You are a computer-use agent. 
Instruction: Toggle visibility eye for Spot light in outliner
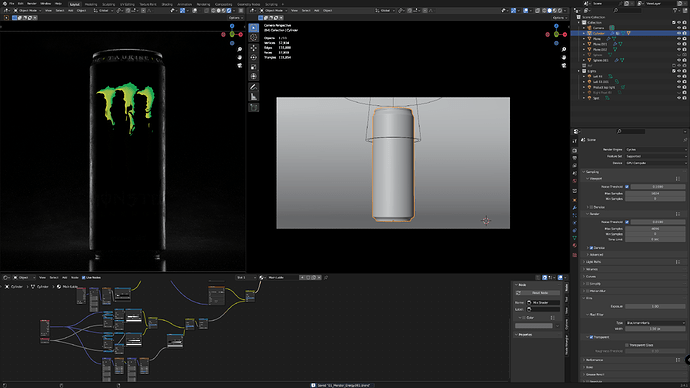coord(679,98)
